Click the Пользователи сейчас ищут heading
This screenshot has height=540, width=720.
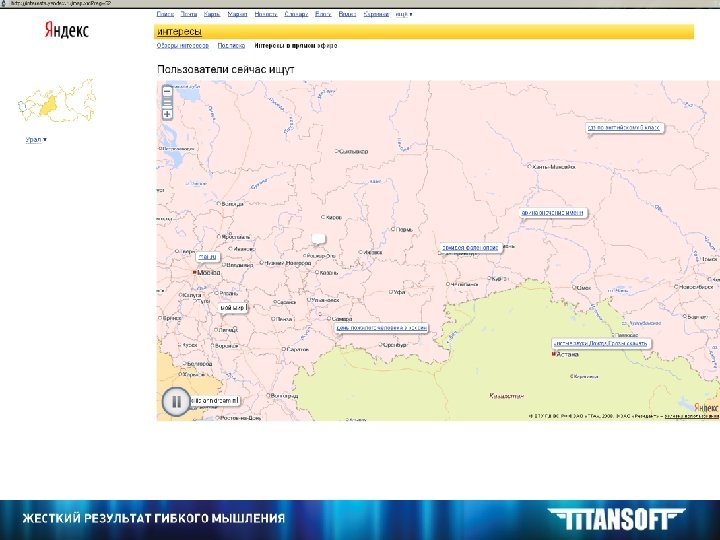[x=225, y=70]
